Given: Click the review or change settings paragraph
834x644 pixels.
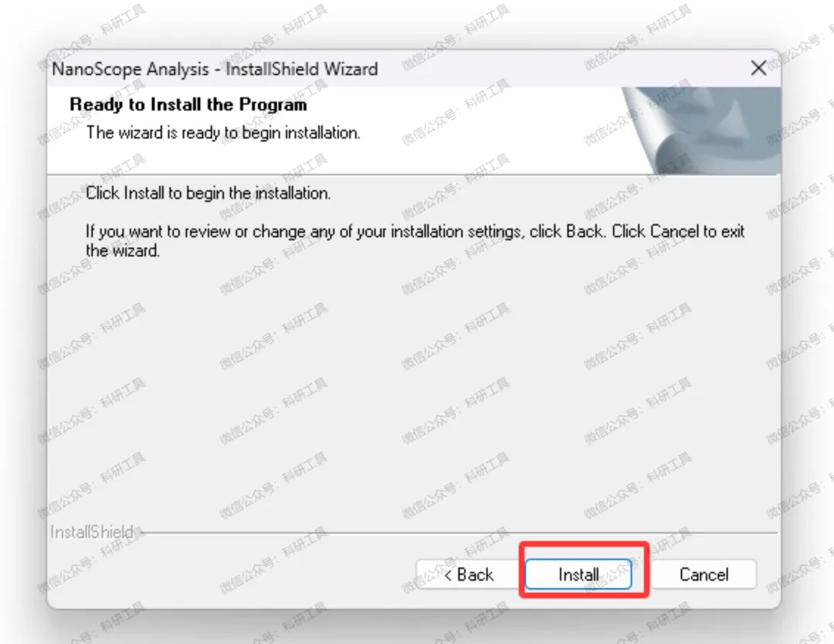Looking at the screenshot, I should (415, 241).
